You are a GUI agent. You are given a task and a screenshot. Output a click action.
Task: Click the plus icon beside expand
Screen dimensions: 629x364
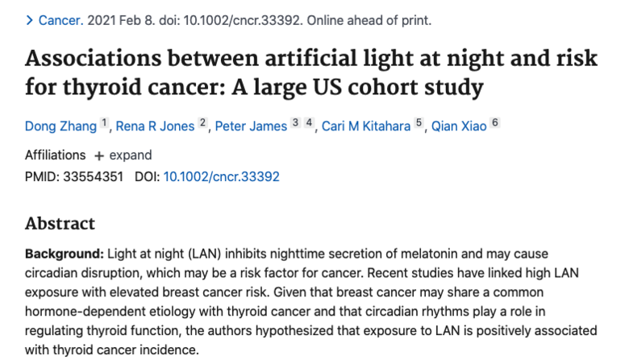coord(98,155)
